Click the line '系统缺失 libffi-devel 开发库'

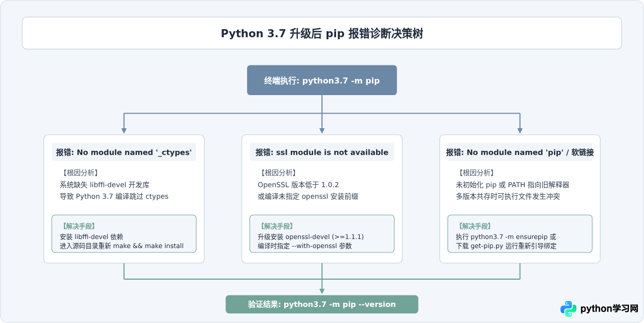(x=105, y=185)
